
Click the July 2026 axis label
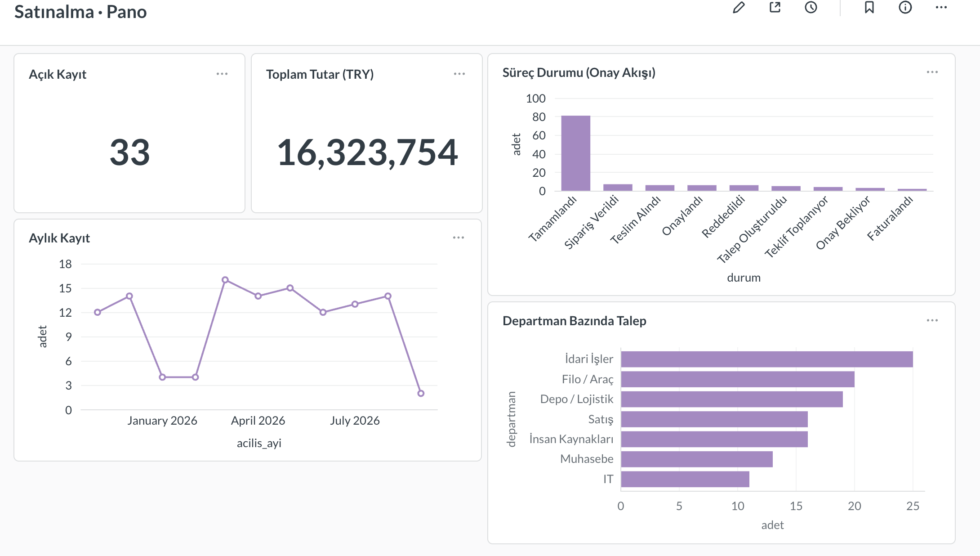(x=355, y=421)
